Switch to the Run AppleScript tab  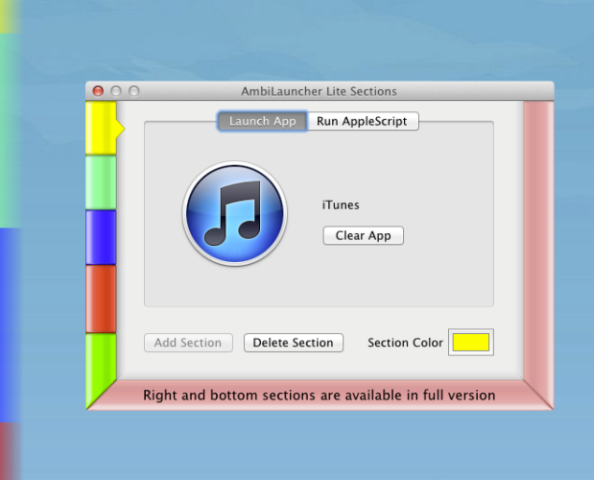coord(362,121)
